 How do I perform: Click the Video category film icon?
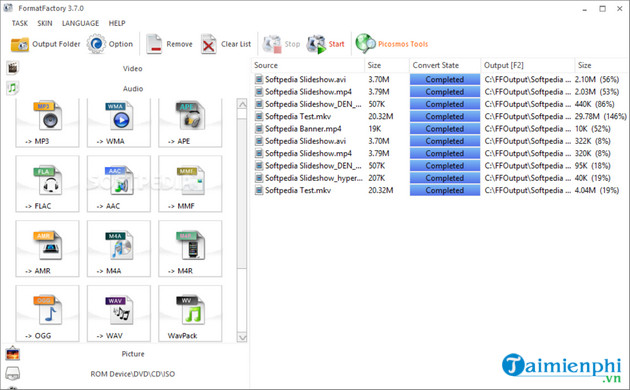point(12,68)
